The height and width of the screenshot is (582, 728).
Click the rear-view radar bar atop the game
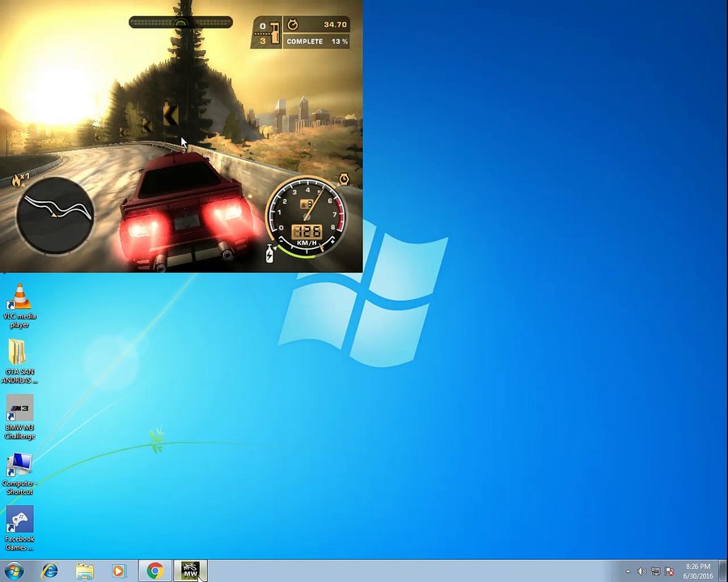pos(180,23)
